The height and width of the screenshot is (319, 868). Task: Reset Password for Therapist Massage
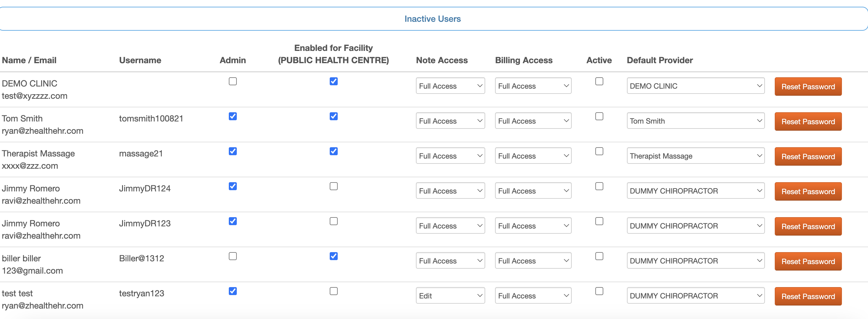(x=808, y=157)
